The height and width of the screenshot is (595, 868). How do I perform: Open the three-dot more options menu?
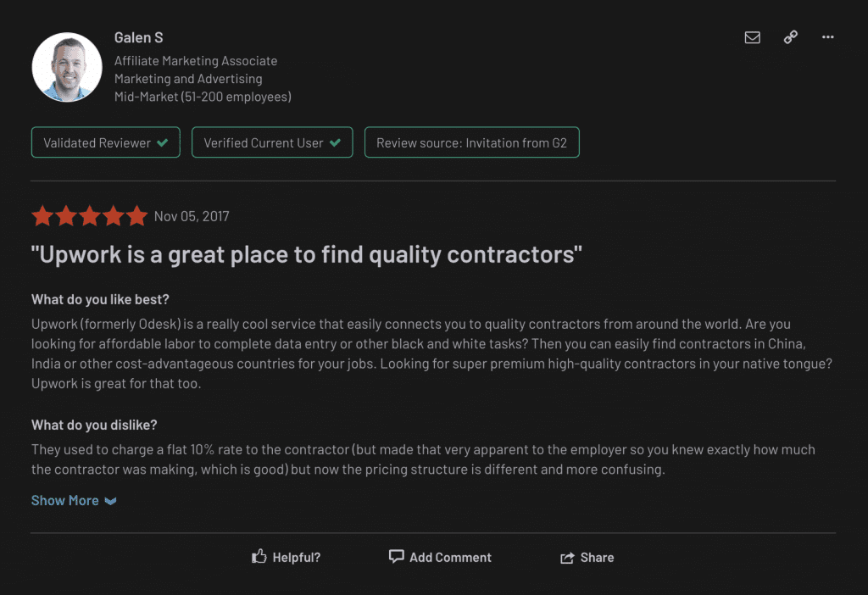point(828,37)
